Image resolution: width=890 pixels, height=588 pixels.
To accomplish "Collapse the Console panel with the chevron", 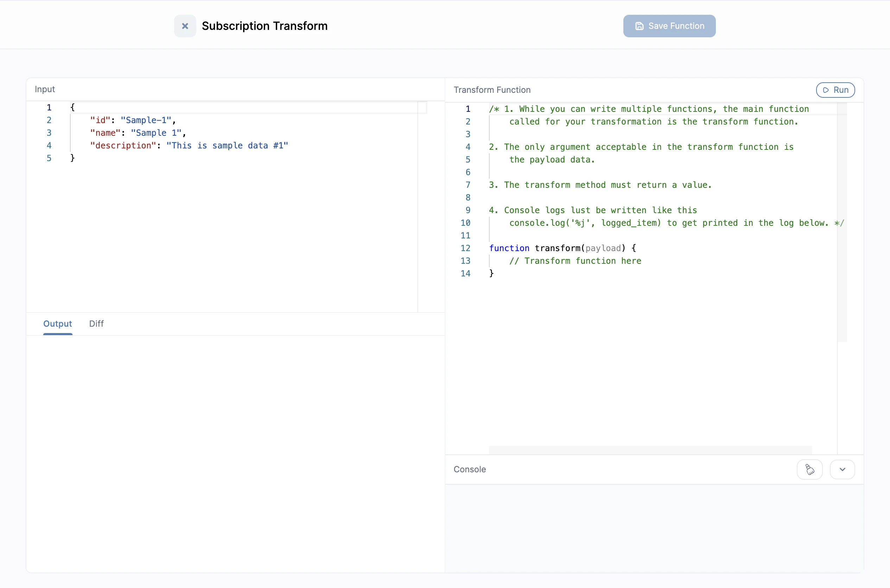I will tap(841, 469).
